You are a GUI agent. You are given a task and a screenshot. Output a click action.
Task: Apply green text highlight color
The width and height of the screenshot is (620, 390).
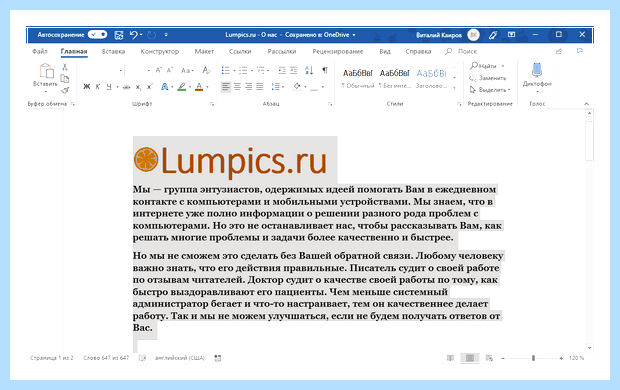pyautogui.click(x=181, y=87)
